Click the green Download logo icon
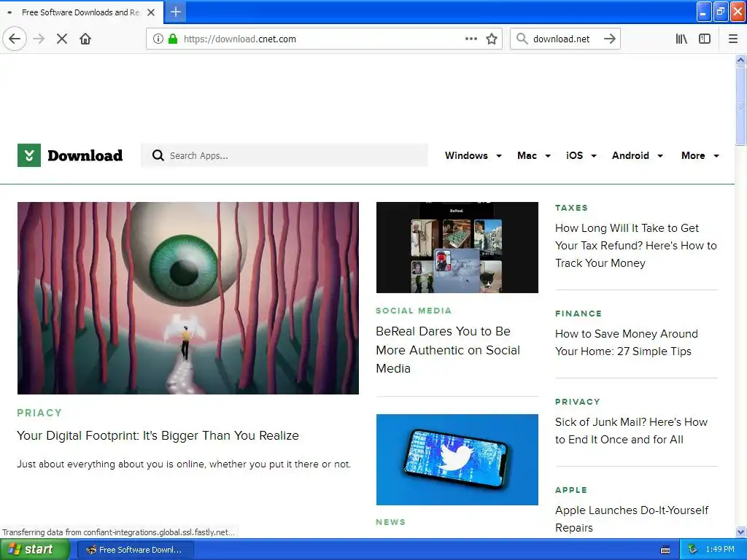Screen dimensions: 747x560 [29, 155]
